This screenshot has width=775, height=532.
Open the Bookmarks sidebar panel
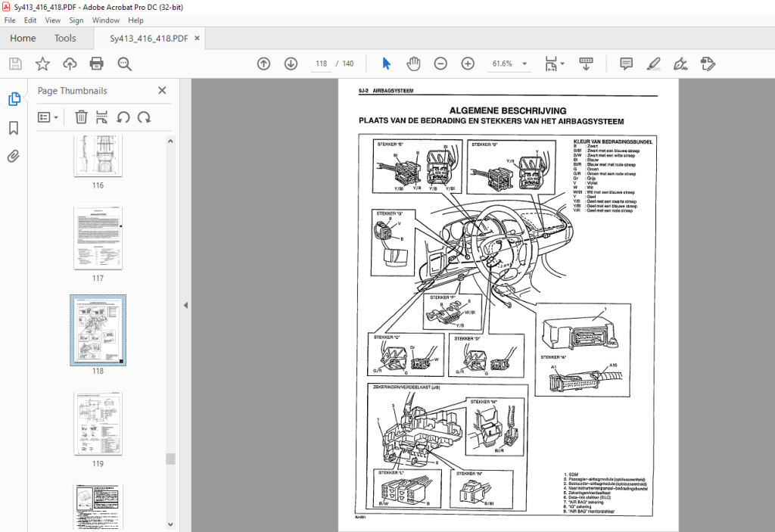[x=14, y=128]
